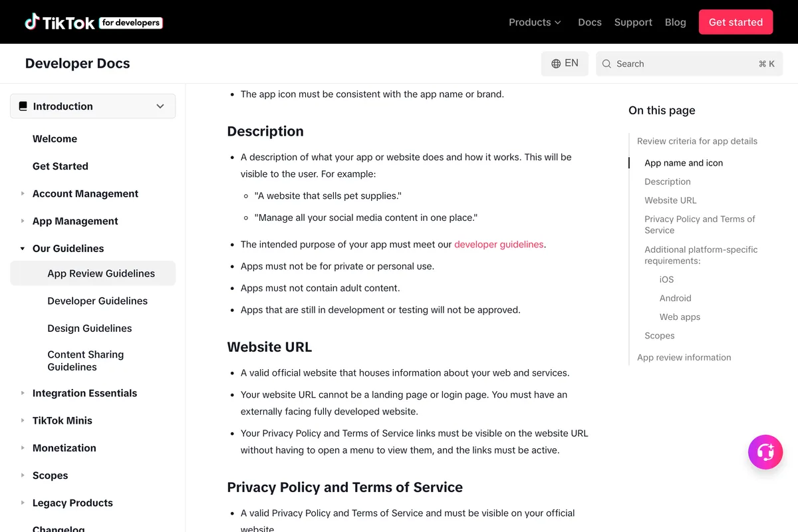The height and width of the screenshot is (532, 798).
Task: Click the Description heading
Action: coord(265,132)
